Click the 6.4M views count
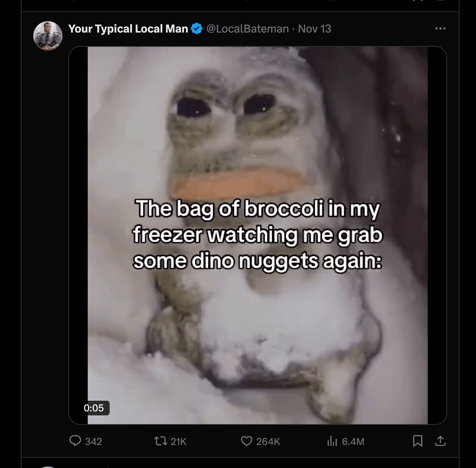Viewport: 476px width, 468px height. (353, 442)
